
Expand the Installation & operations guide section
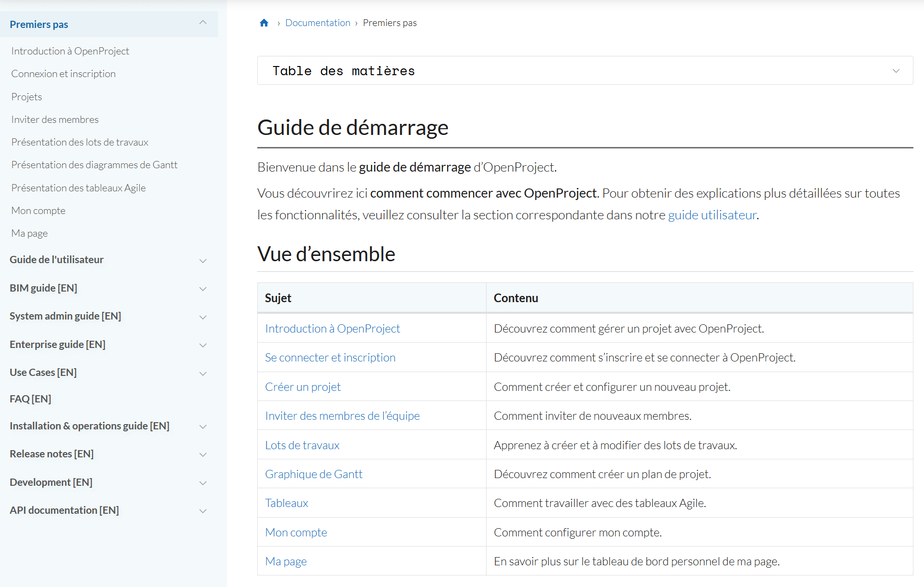203,427
